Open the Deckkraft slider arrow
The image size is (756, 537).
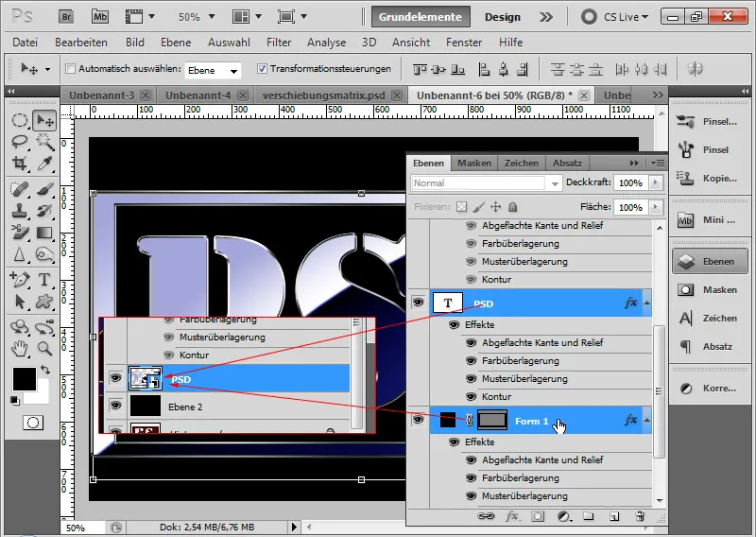655,182
